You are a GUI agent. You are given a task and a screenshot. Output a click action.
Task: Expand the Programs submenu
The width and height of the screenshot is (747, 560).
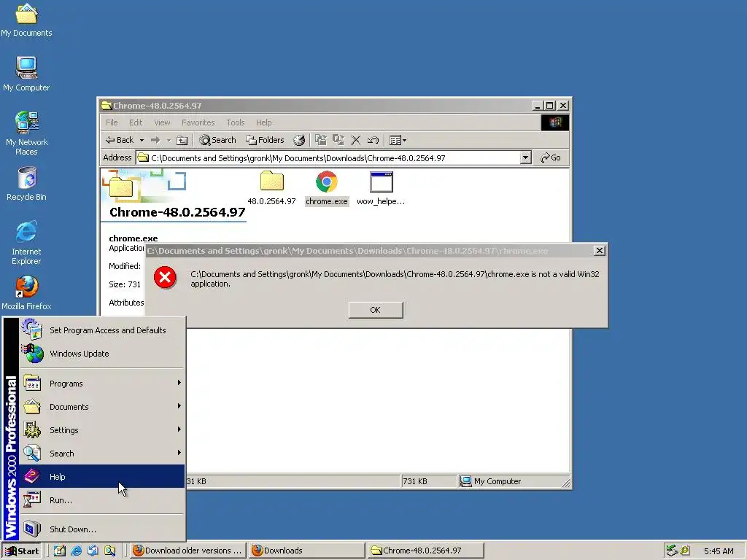102,384
